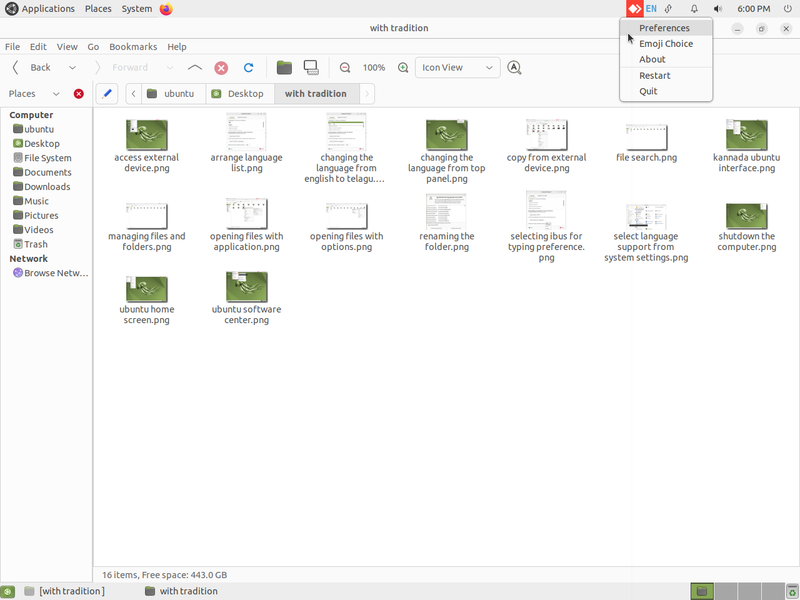Image resolution: width=800 pixels, height=600 pixels.
Task: Go up to the parent folder
Action: (x=195, y=68)
